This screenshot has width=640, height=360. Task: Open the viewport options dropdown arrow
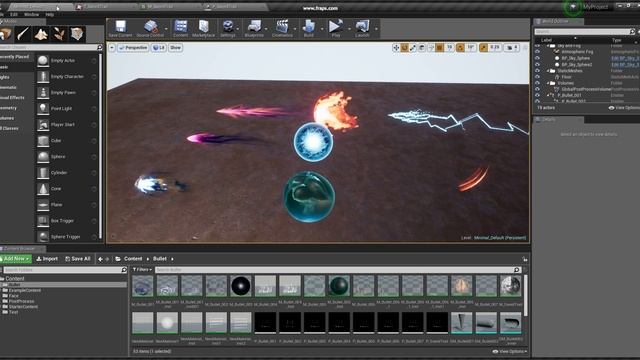[111, 48]
